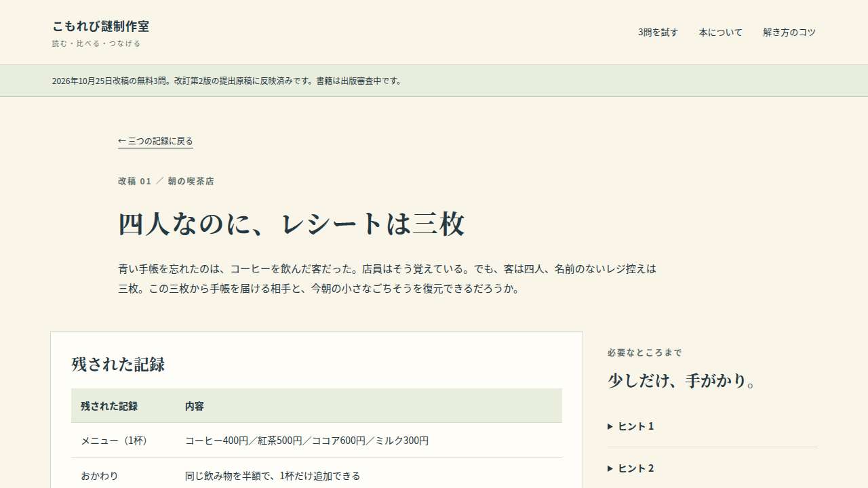Select 解き方のコツ in the top menu
This screenshot has width=868, height=488.
(789, 32)
